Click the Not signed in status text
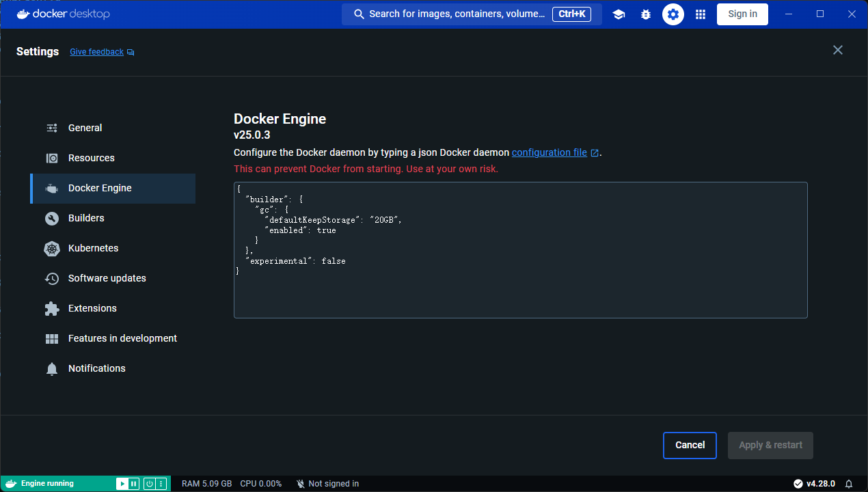 coord(334,484)
